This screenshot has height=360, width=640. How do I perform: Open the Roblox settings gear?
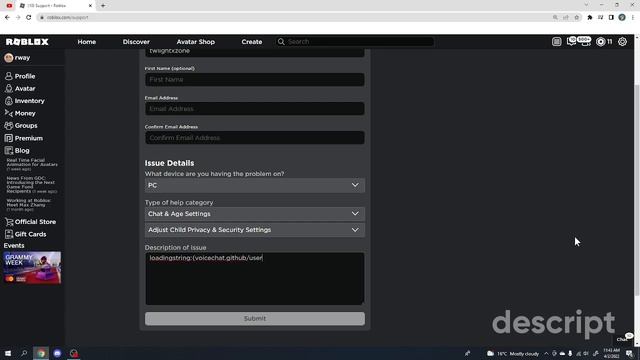tap(622, 42)
